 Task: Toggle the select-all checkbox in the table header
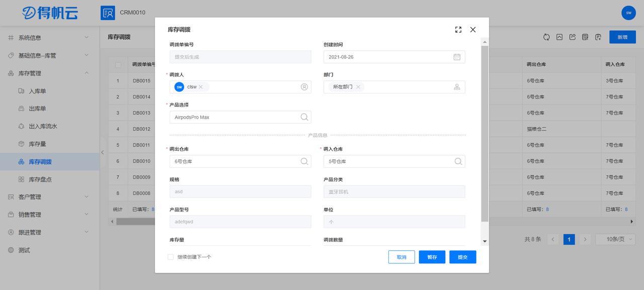tap(119, 64)
